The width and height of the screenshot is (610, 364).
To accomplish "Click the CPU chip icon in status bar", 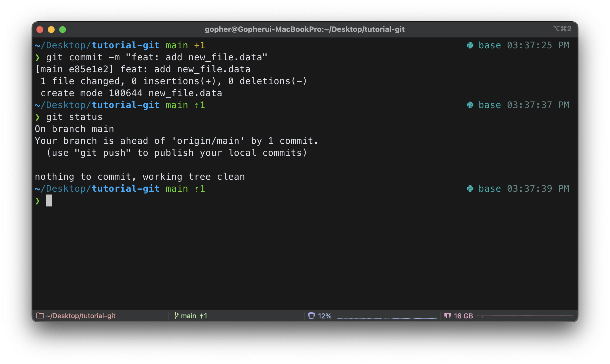I will [x=312, y=316].
